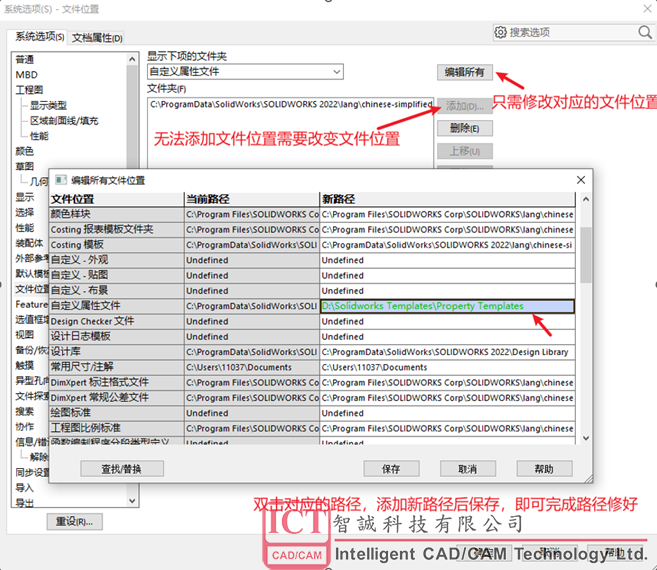Image resolution: width=657 pixels, height=570 pixels.
Task: Switch to the 文档属性(D) tab
Action: (97, 38)
